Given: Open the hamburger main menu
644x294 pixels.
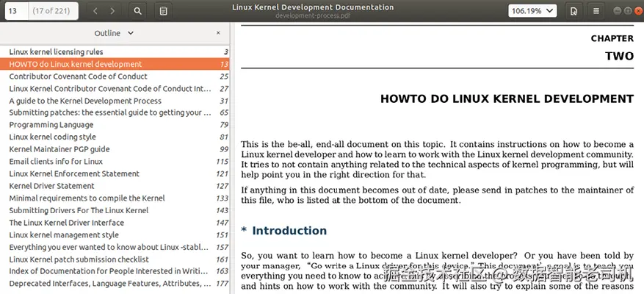Looking at the screenshot, I should pyautogui.click(x=596, y=11).
